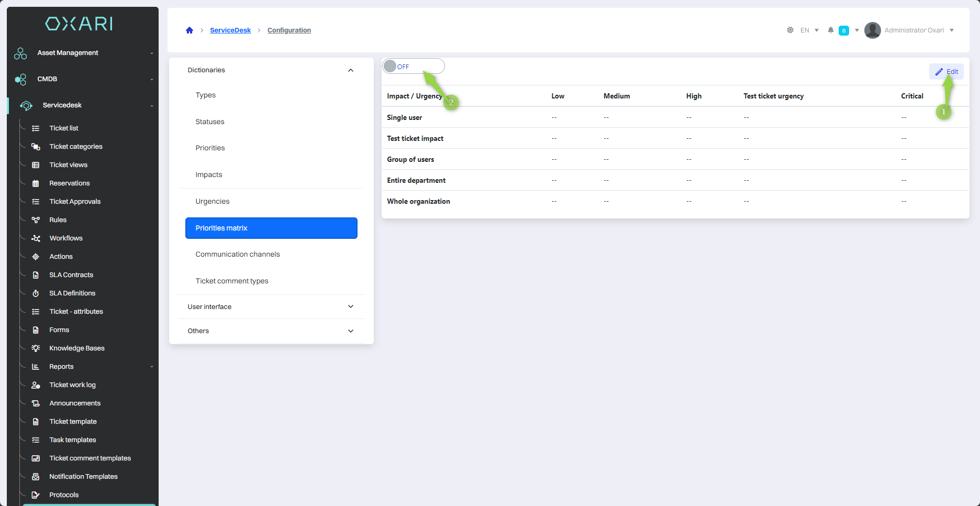Click the home icon in breadcrumb
This screenshot has width=980, height=506.
point(190,30)
